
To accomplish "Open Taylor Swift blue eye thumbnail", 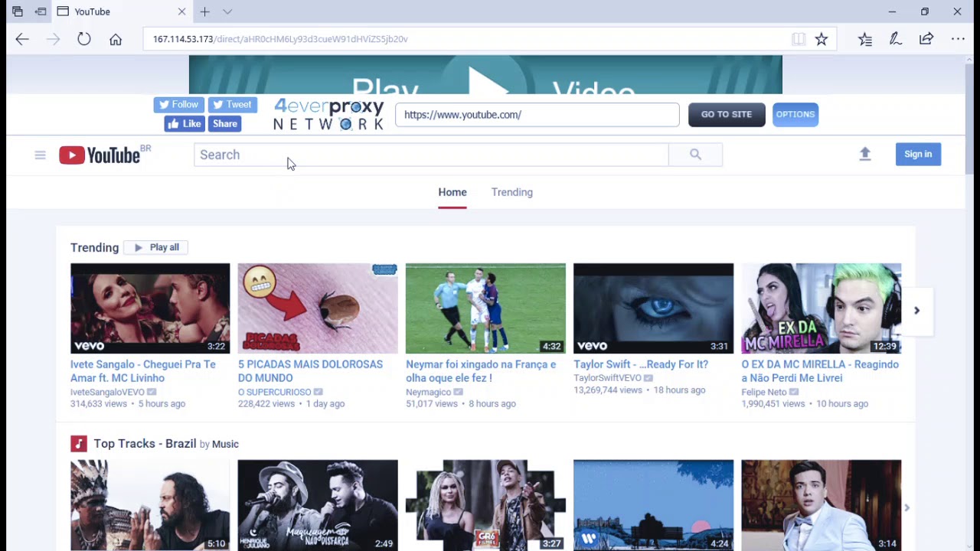I will (653, 308).
